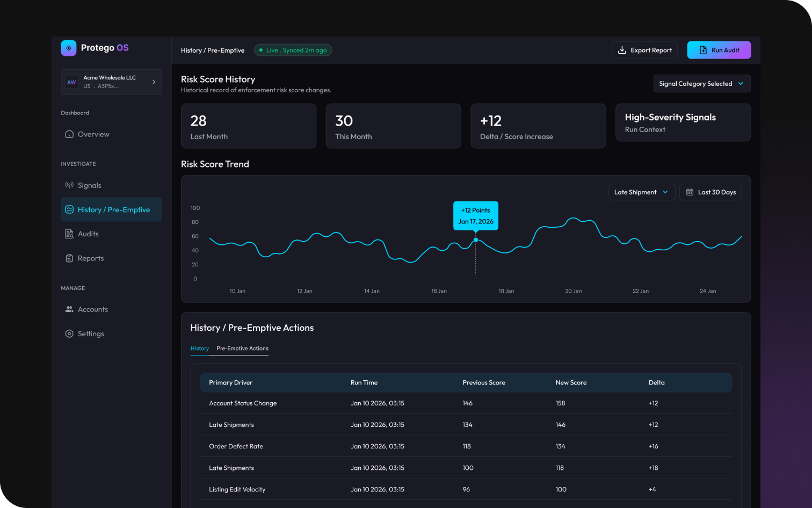Click the +12 Points chart tooltip
The width and height of the screenshot is (812, 508).
click(476, 216)
